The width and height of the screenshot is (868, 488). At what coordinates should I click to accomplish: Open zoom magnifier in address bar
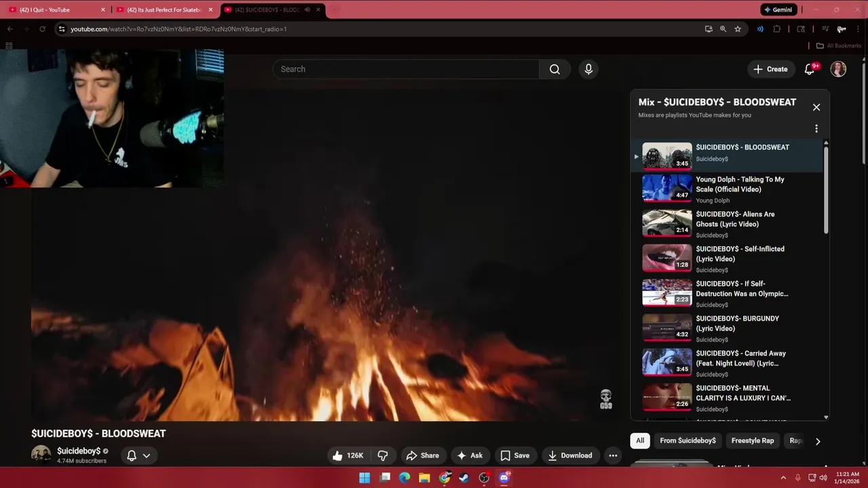pyautogui.click(x=723, y=29)
